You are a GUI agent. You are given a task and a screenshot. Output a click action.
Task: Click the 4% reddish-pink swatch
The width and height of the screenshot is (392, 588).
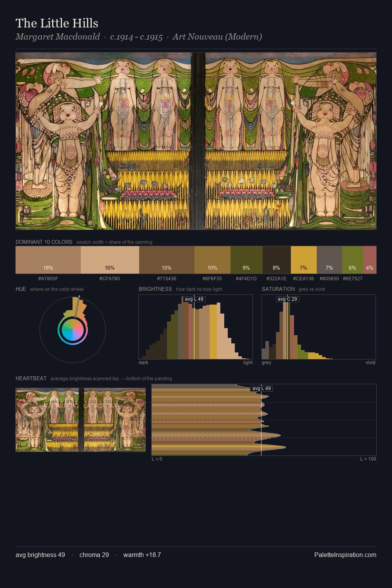pos(370,260)
